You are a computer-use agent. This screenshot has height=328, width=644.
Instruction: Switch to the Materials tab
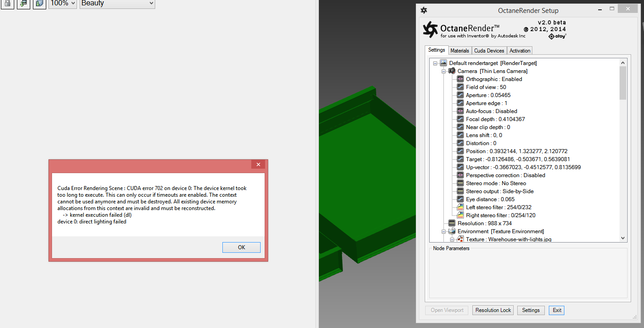coord(459,51)
